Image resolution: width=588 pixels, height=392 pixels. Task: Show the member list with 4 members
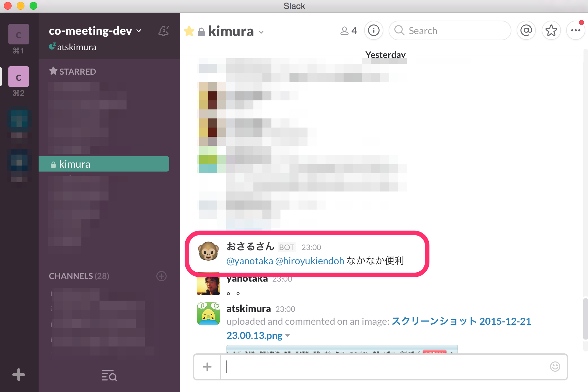tap(349, 31)
